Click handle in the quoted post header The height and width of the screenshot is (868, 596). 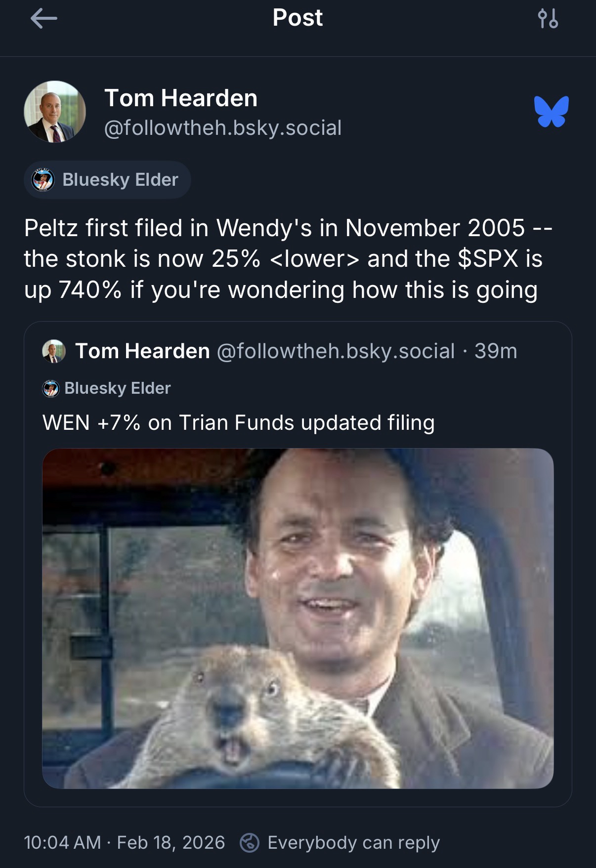pos(336,351)
